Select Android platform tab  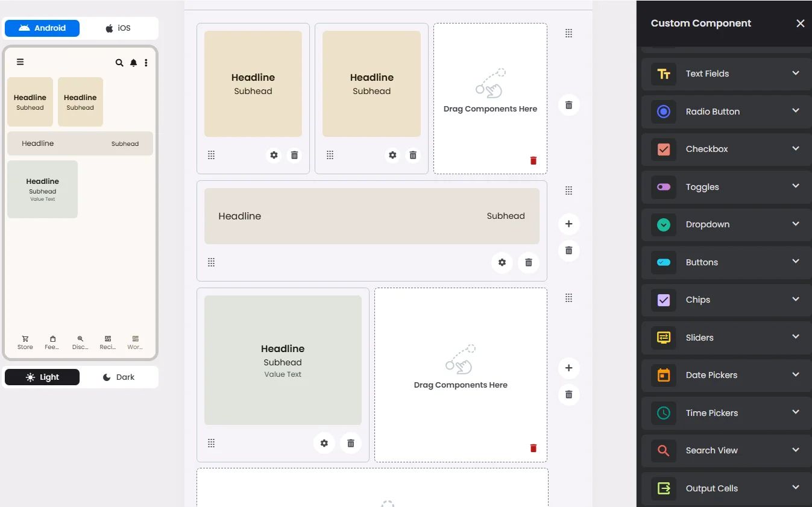42,28
